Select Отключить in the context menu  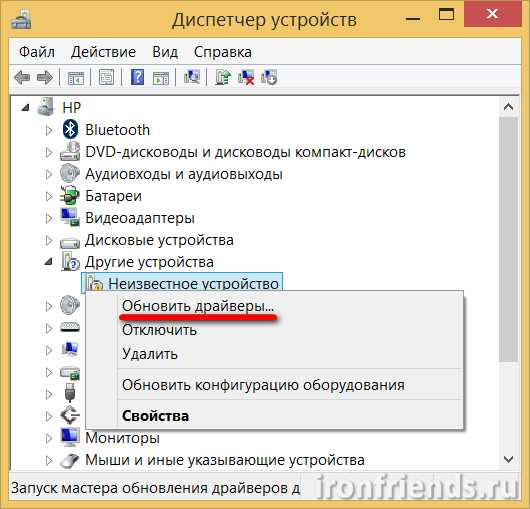(x=159, y=330)
